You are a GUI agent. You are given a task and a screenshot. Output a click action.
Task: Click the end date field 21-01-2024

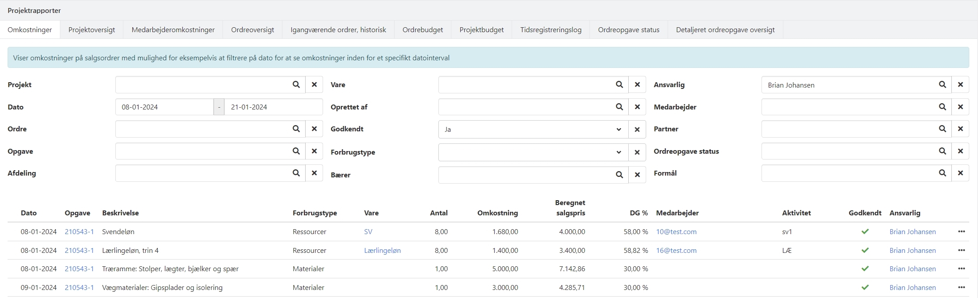click(273, 107)
